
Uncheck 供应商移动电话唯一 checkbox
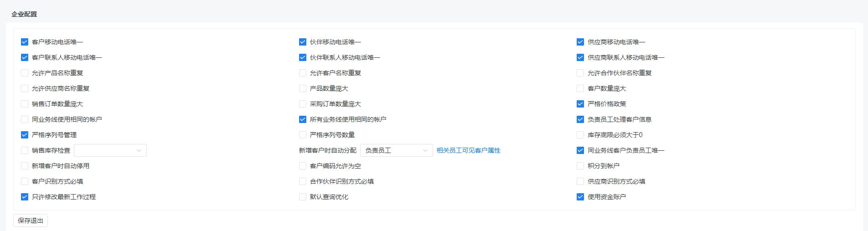(580, 42)
